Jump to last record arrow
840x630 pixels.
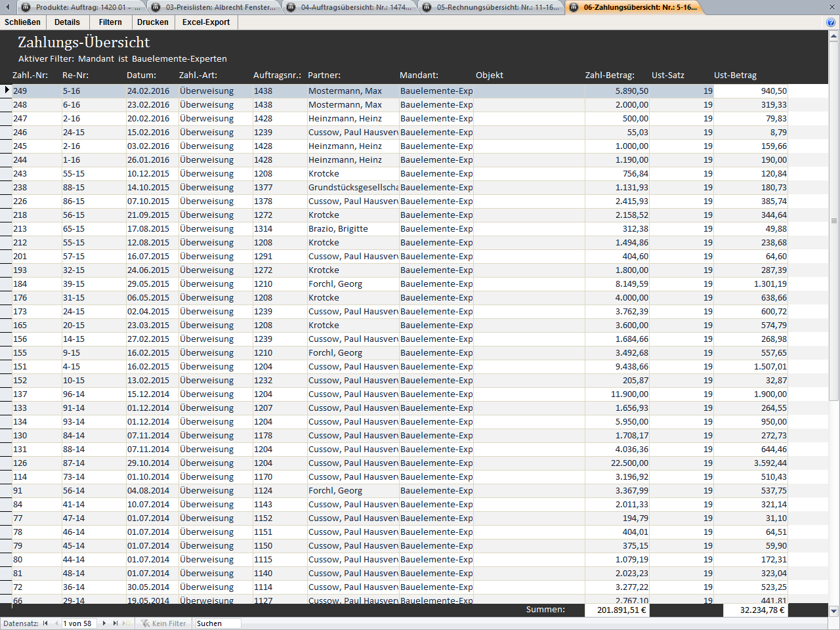click(x=115, y=623)
